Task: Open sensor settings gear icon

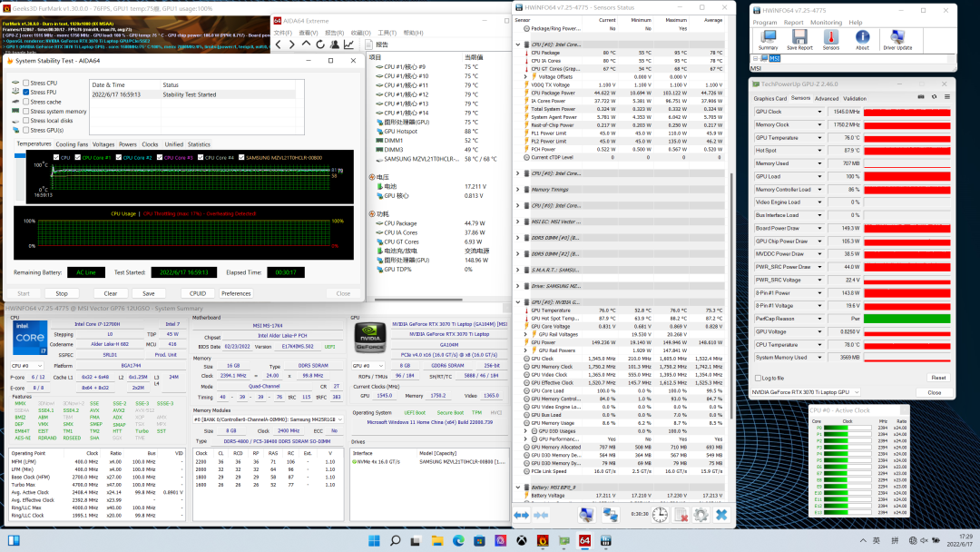Action: click(701, 515)
